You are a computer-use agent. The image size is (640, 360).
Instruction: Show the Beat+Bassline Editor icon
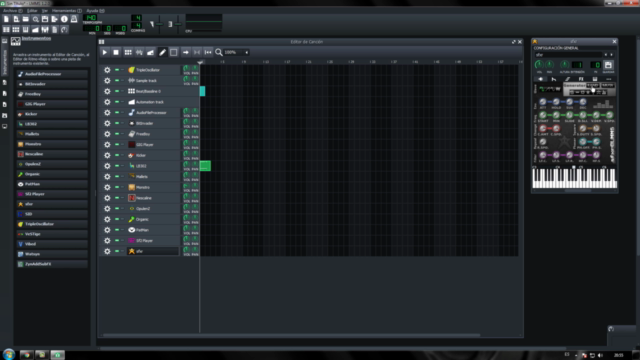coord(16,29)
